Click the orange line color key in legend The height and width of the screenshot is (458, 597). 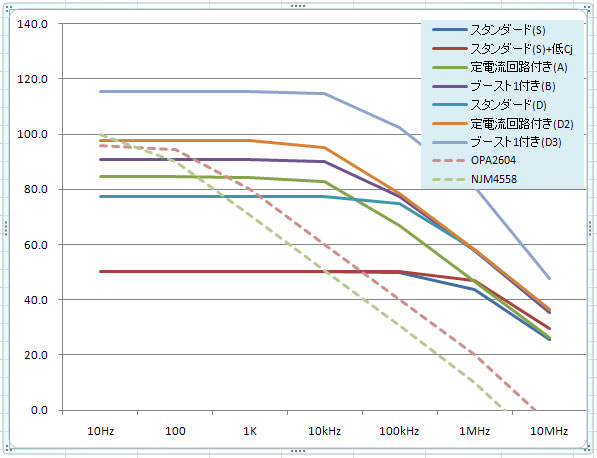(x=450, y=123)
